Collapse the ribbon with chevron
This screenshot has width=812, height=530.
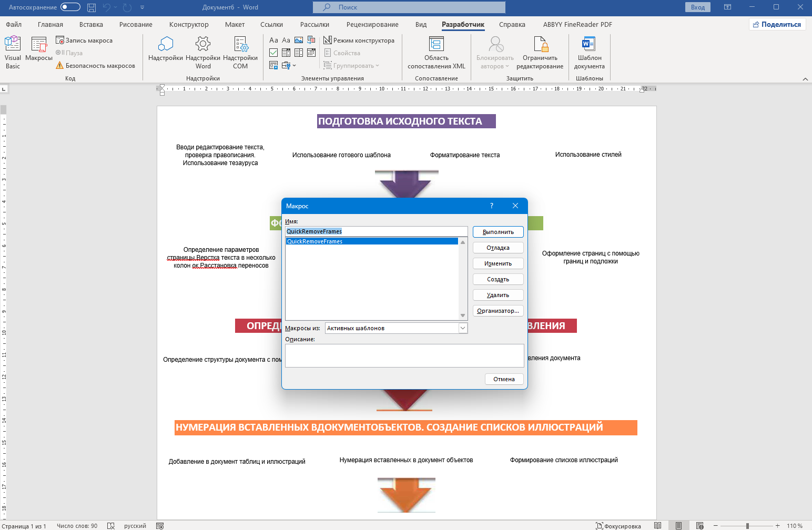tap(805, 79)
